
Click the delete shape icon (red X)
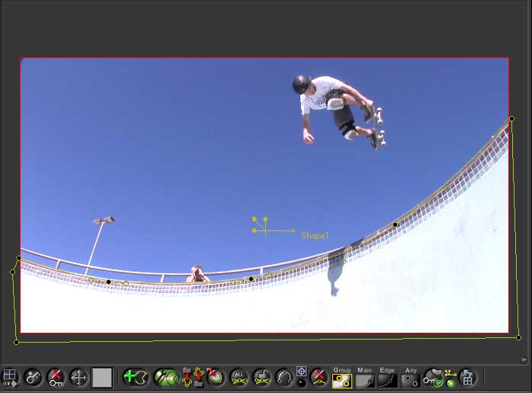[319, 378]
